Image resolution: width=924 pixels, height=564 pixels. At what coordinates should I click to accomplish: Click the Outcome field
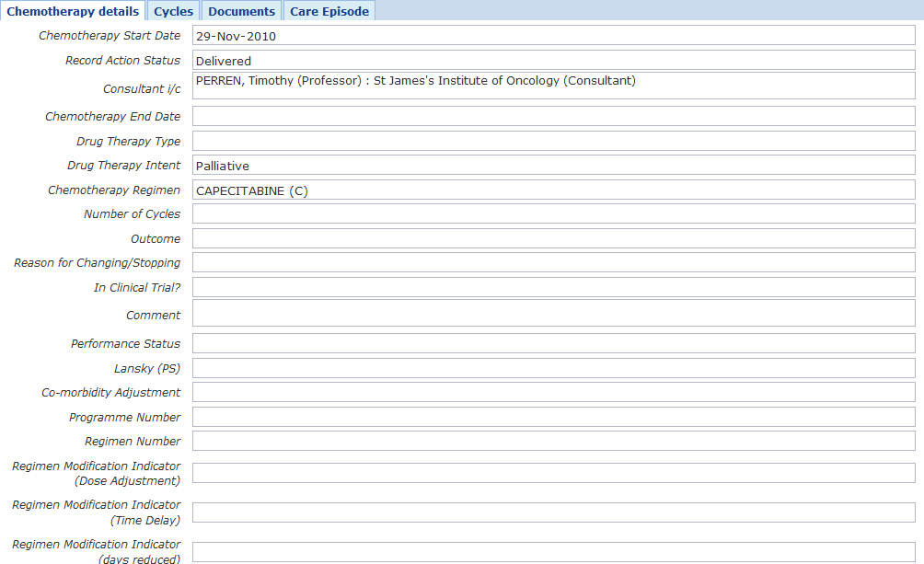pyautogui.click(x=553, y=239)
